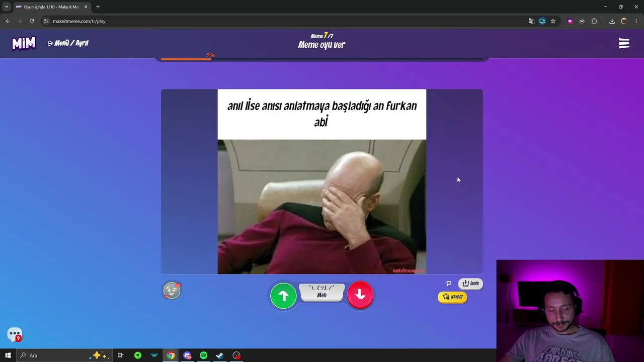
Task: Report the meme with the flag icon
Action: [x=449, y=284]
